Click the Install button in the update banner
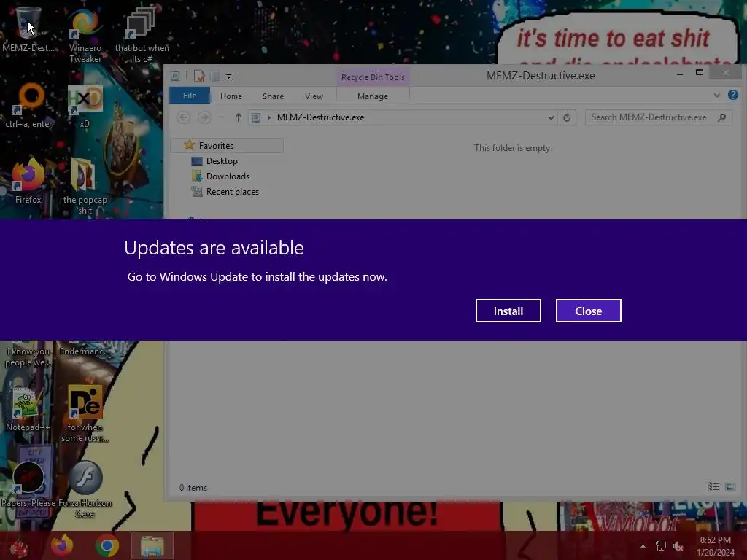The width and height of the screenshot is (747, 560). pyautogui.click(x=508, y=311)
